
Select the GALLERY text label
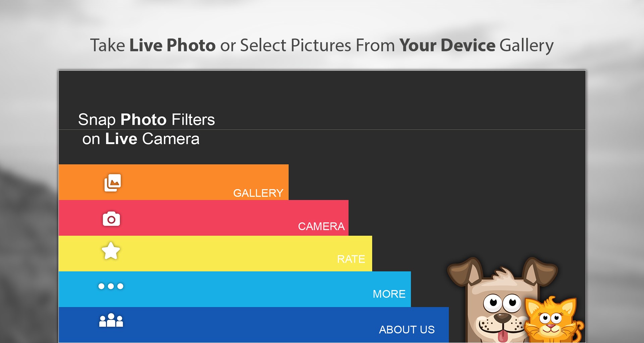coord(258,193)
